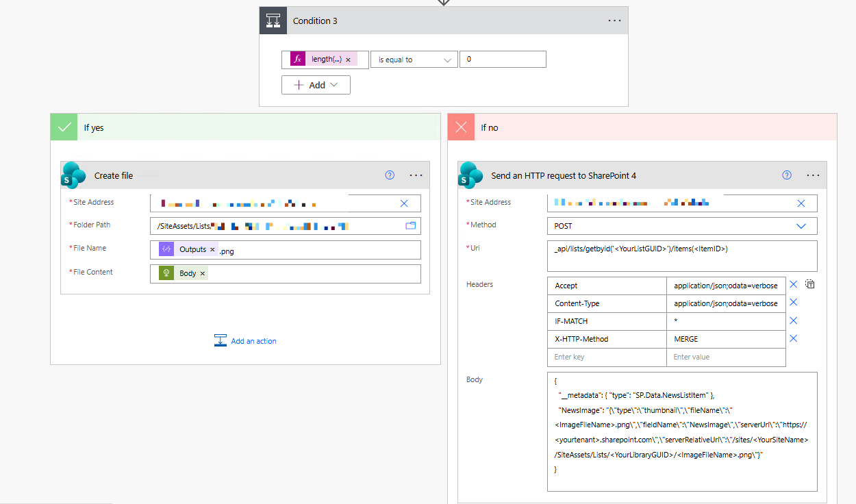Delete the Accept header row

coord(794,285)
